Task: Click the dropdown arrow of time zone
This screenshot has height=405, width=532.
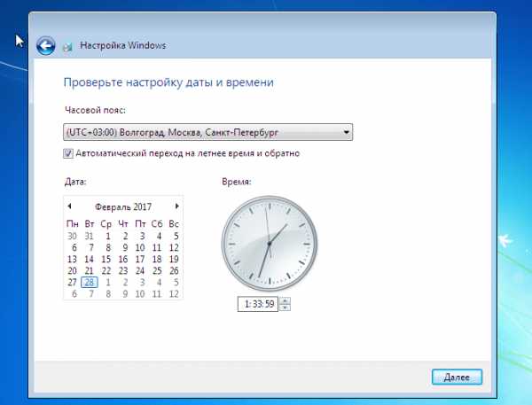Action: (x=347, y=132)
